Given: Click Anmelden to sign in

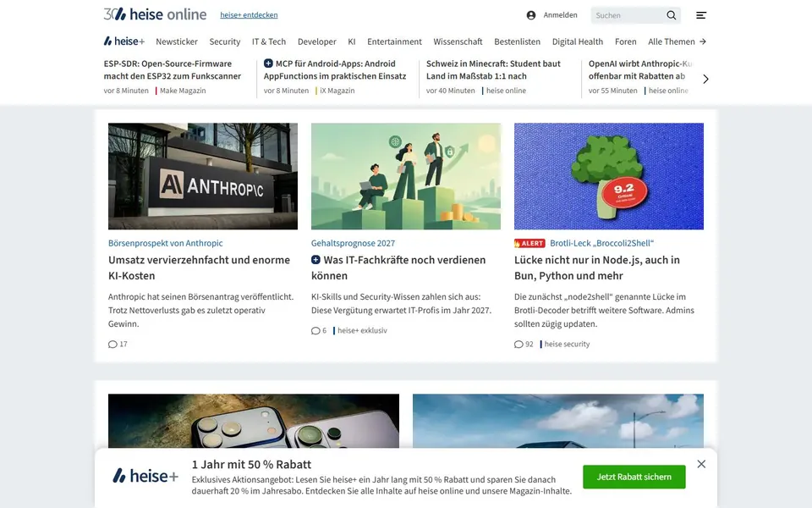Looking at the screenshot, I should click(560, 15).
